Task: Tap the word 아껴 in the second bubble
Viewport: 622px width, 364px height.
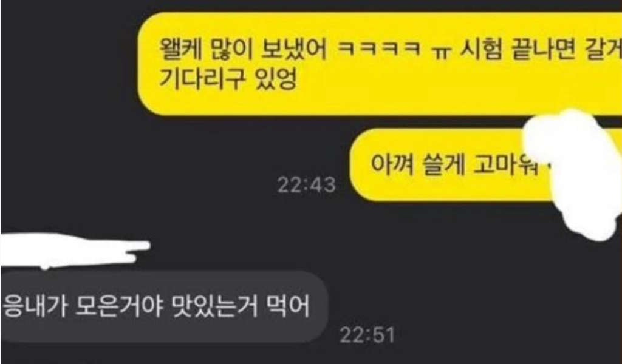Action: (x=392, y=165)
